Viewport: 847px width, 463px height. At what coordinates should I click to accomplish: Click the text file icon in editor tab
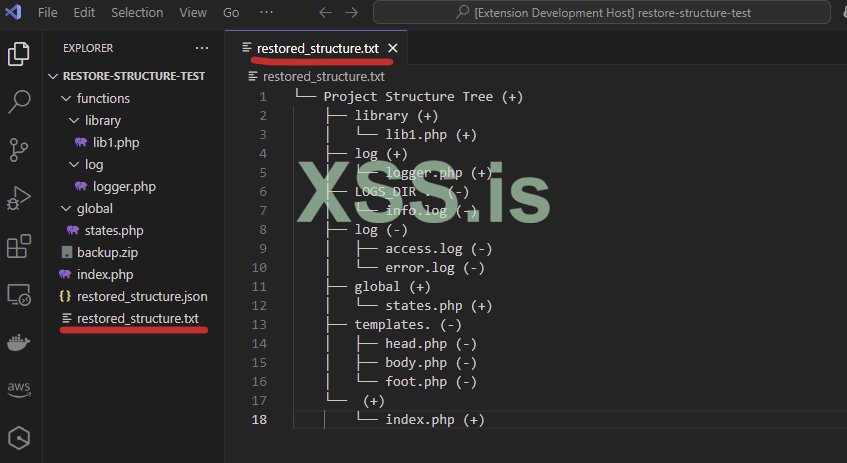(x=247, y=48)
